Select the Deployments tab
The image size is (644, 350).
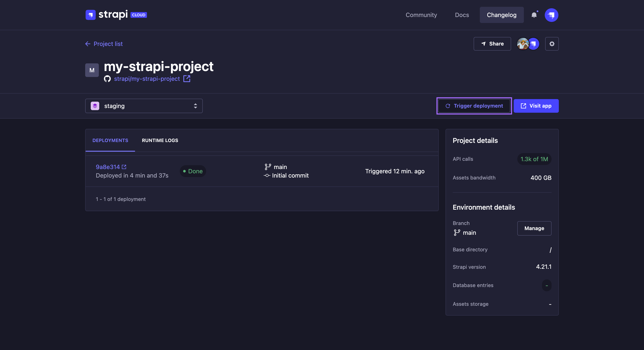click(x=111, y=140)
